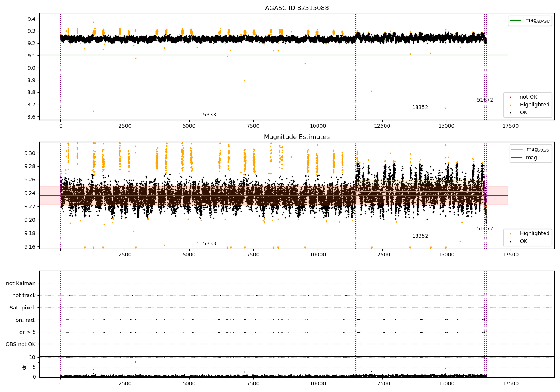Image resolution: width=560 pixels, height=392 pixels.
Task: Click the 'dr' y-axis label in bottom panel
Action: tap(24, 367)
